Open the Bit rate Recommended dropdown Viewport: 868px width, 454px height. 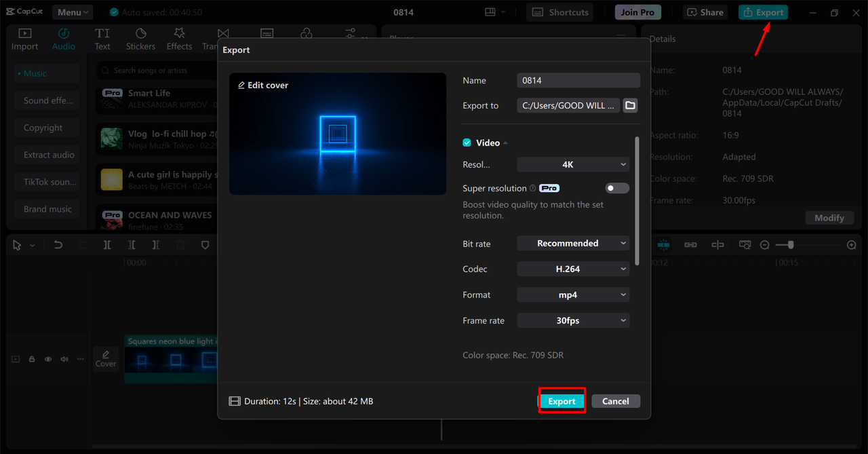click(573, 243)
